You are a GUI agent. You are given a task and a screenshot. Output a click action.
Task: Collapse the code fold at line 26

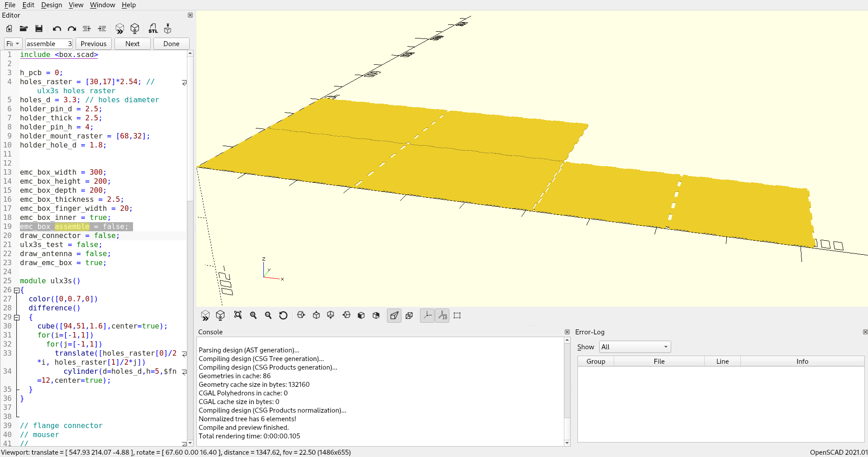click(17, 290)
